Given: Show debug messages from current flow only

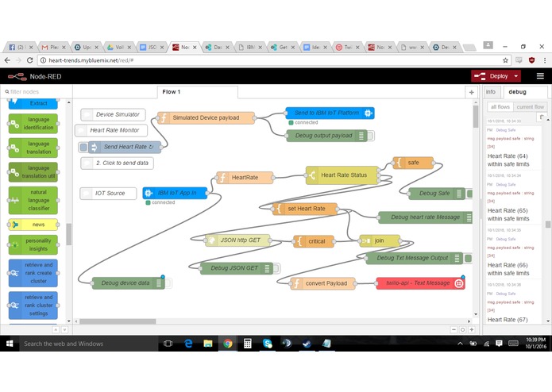Looking at the screenshot, I should (x=531, y=107).
